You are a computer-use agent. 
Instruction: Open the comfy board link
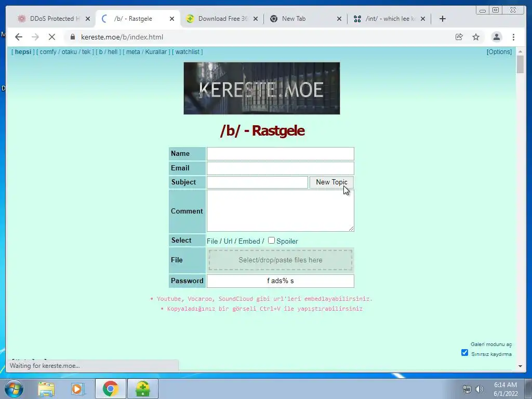[x=48, y=52]
